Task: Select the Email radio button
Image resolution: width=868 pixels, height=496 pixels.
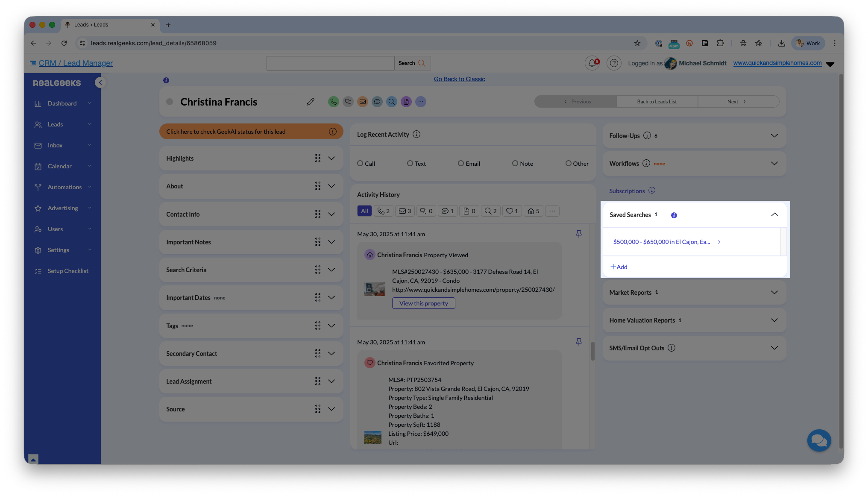Action: [460, 164]
